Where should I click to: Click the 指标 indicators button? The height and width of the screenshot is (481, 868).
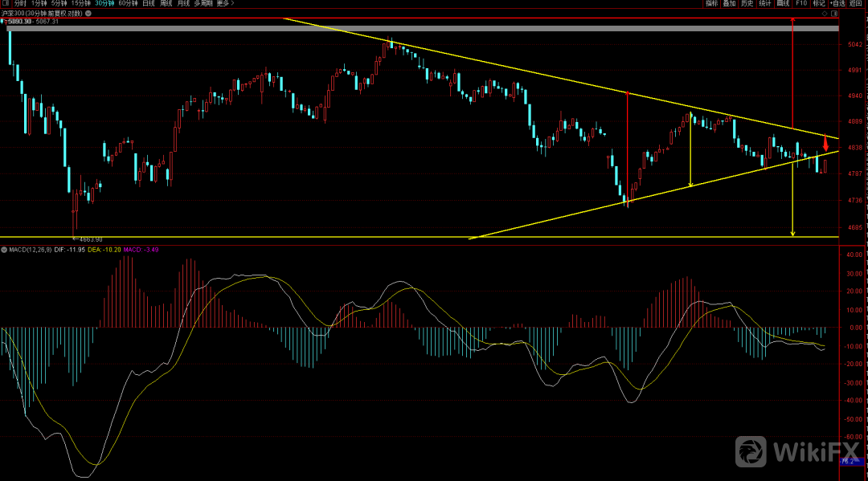point(711,4)
